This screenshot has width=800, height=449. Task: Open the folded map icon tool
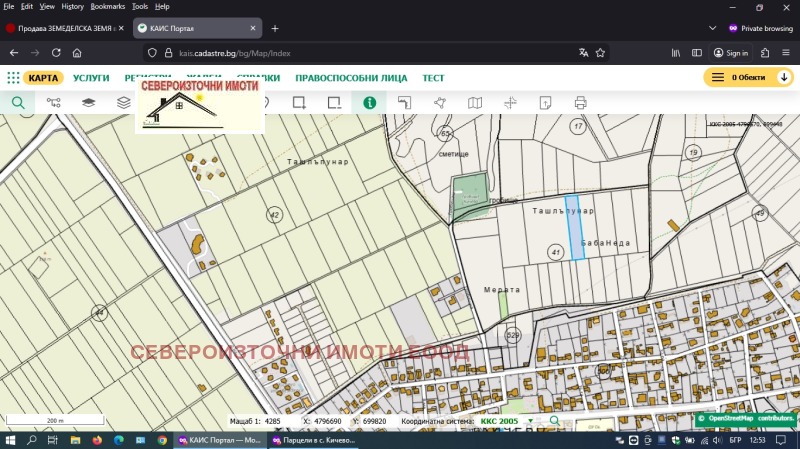point(475,102)
